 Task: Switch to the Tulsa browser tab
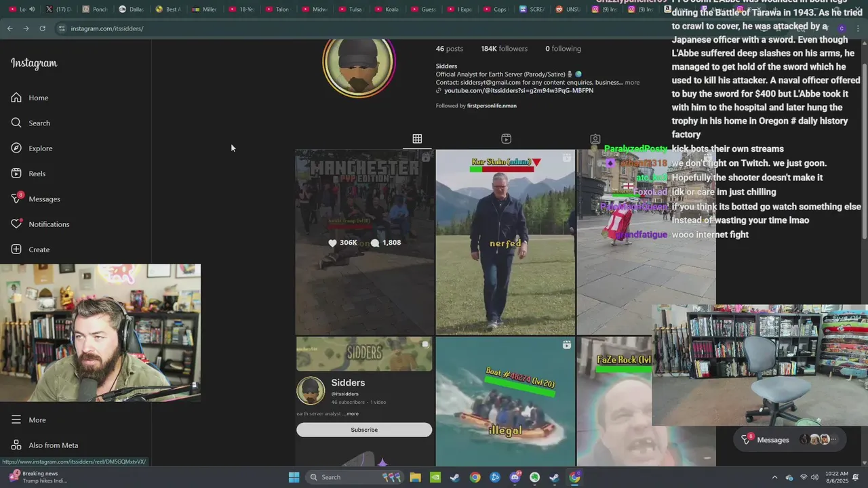(x=351, y=9)
